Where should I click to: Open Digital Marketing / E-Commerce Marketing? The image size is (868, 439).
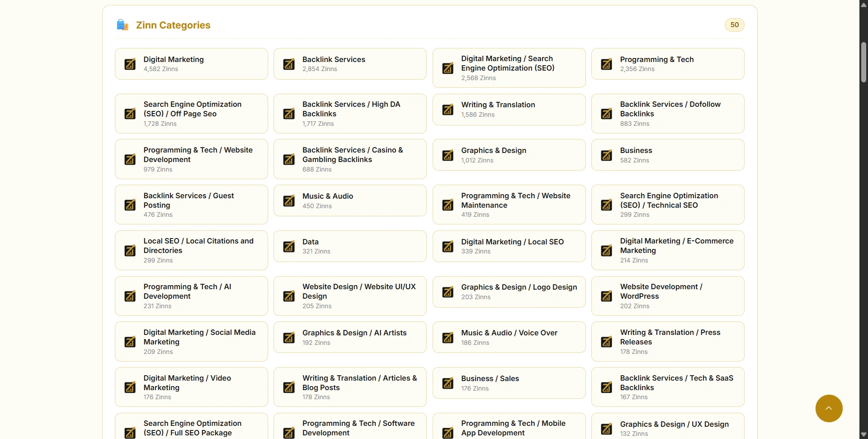[668, 250]
